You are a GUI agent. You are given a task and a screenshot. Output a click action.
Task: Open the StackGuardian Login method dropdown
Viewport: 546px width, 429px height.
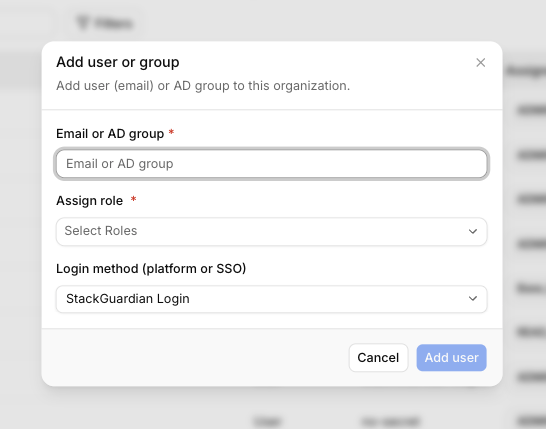click(272, 299)
